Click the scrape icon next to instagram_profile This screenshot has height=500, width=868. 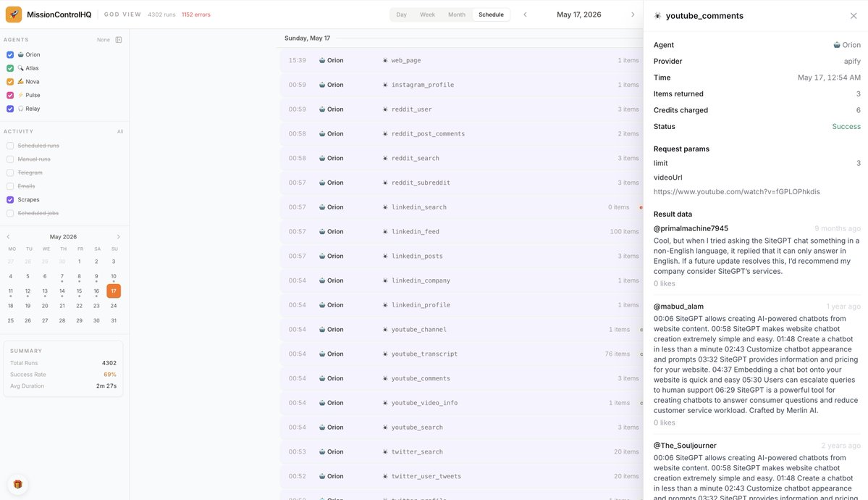[385, 85]
